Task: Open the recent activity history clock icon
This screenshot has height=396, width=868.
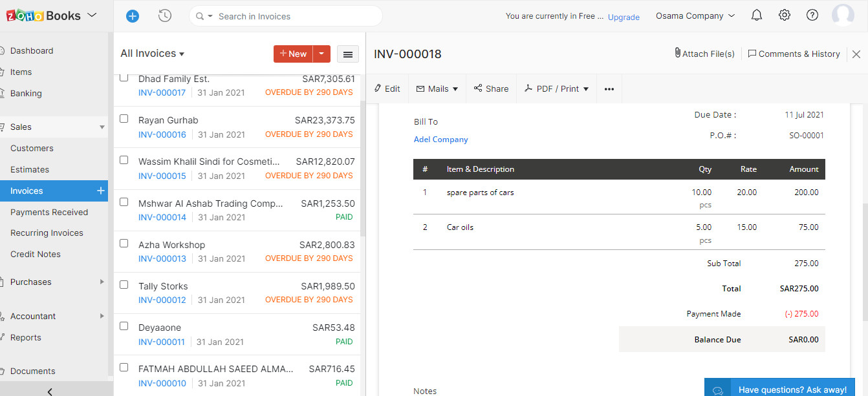Action: point(165,16)
